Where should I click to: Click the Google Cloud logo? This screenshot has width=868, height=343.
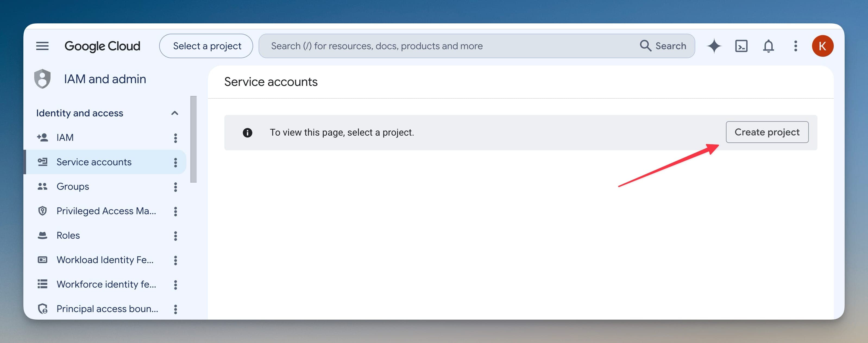pos(102,46)
